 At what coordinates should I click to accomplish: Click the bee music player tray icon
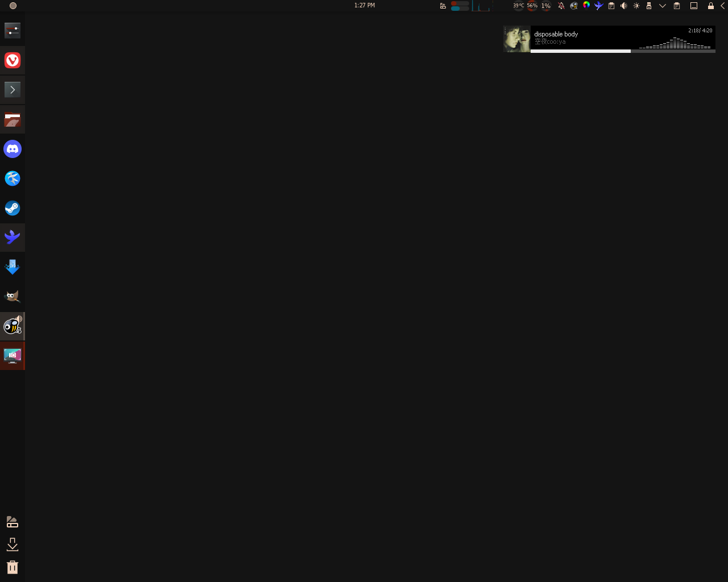[x=574, y=6]
